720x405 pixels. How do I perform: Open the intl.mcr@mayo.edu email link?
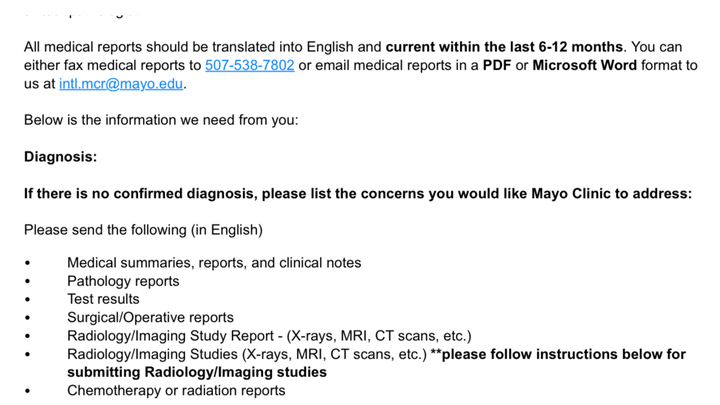coord(121,84)
